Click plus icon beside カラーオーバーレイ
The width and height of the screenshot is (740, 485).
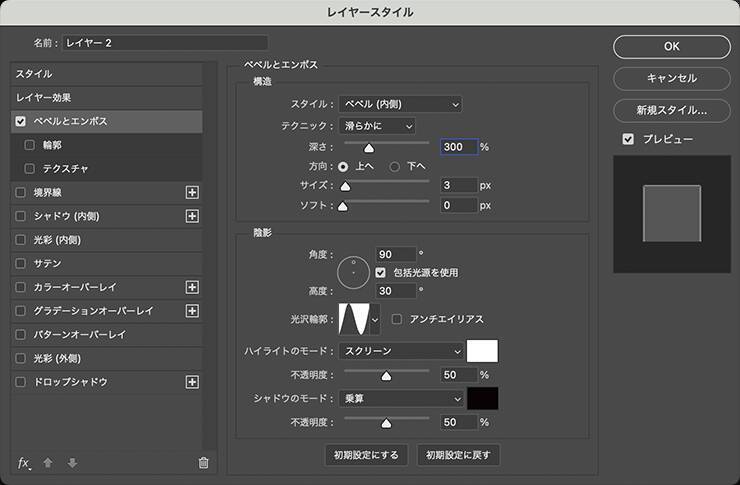point(193,287)
